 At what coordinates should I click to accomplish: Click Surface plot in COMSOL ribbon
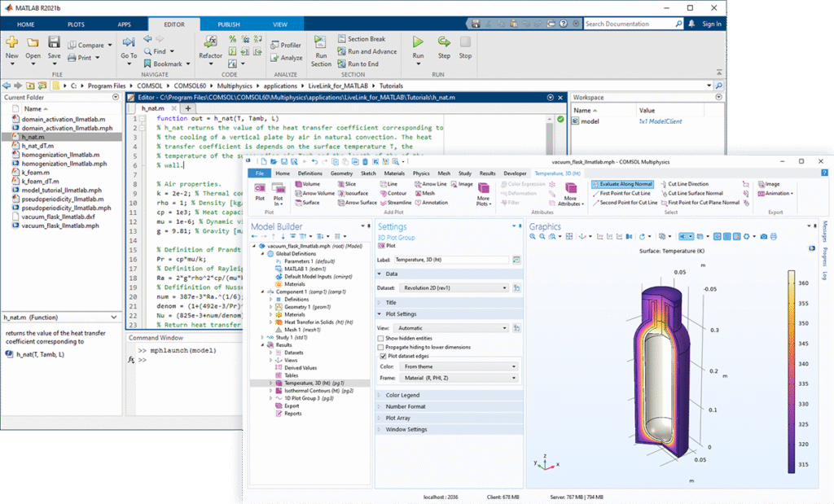pos(307,203)
